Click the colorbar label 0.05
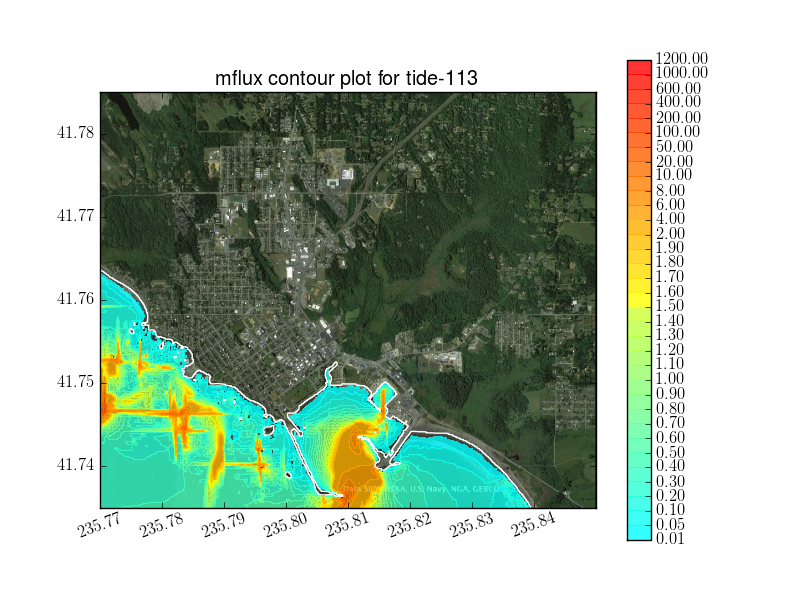 [x=670, y=524]
